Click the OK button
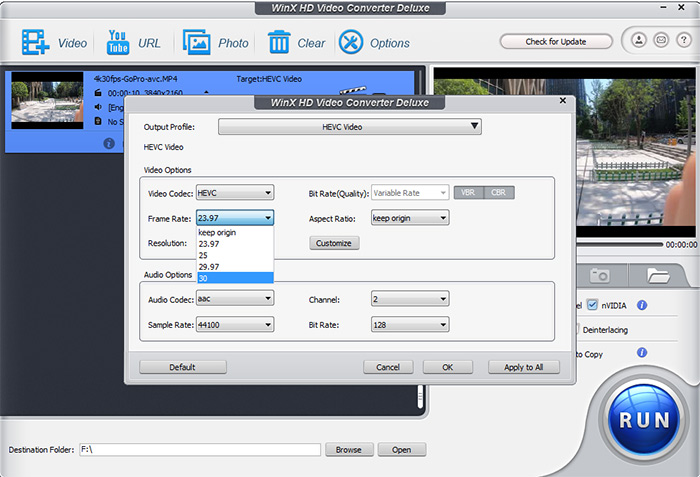 tap(448, 367)
